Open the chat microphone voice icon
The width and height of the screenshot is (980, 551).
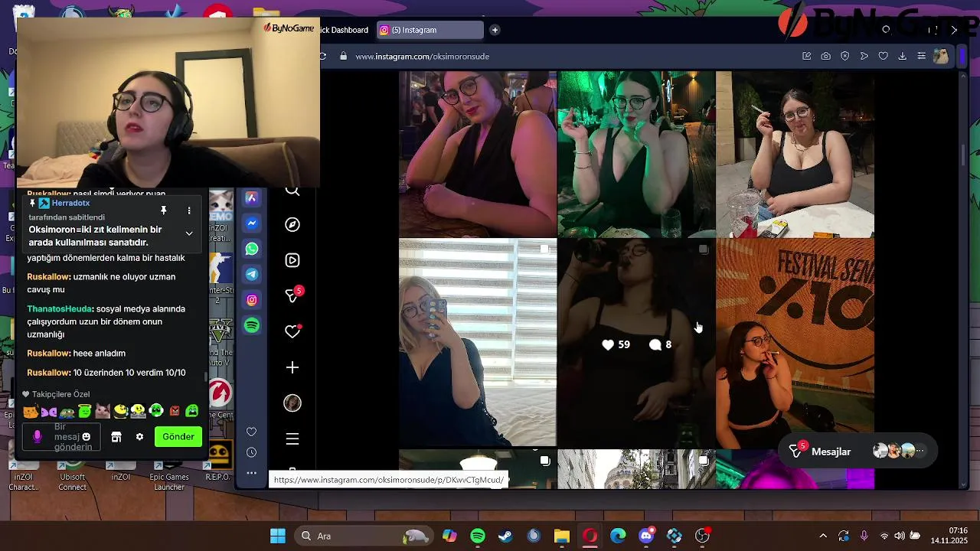[x=37, y=436]
